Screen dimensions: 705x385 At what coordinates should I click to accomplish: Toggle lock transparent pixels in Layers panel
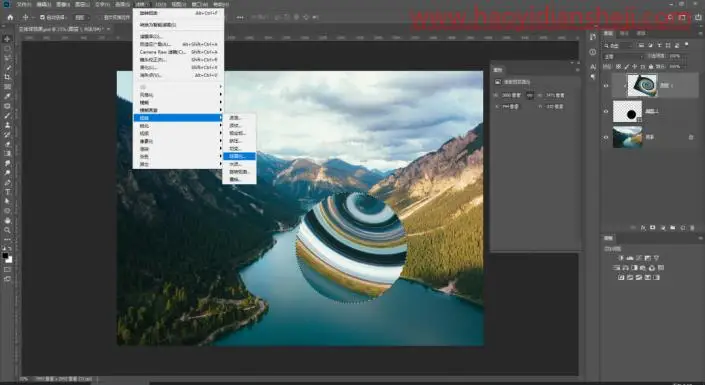pyautogui.click(x=619, y=67)
